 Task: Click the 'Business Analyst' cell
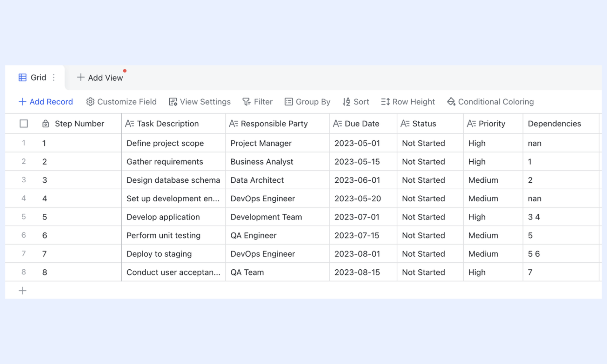pyautogui.click(x=277, y=162)
